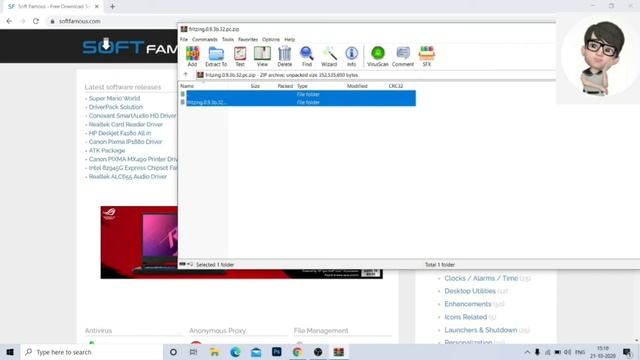The width and height of the screenshot is (640, 360).
Task: Click the Chrome back arrow
Action: point(9,21)
